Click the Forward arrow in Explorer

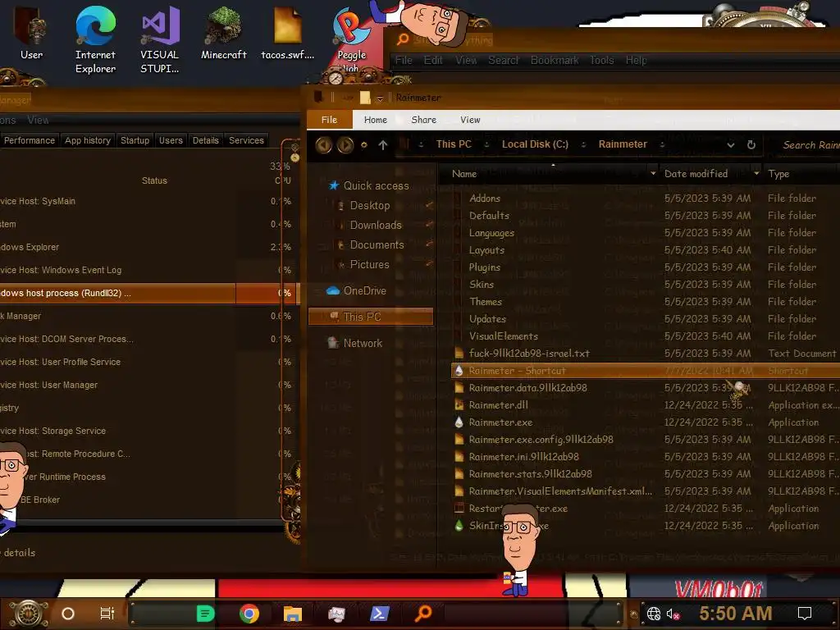click(x=345, y=144)
